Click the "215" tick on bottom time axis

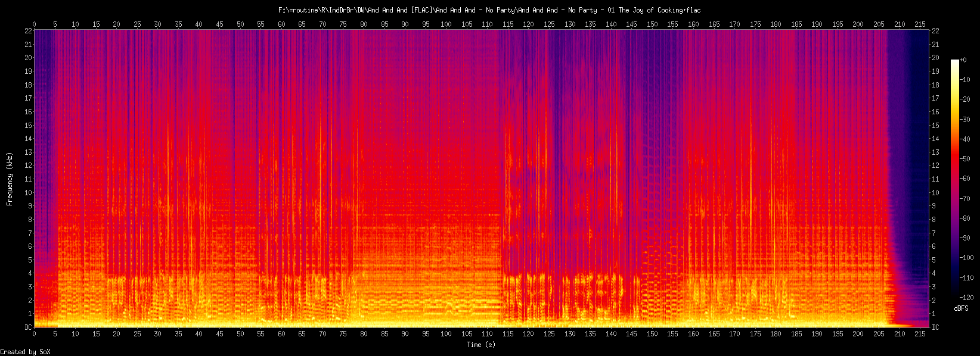tap(920, 335)
